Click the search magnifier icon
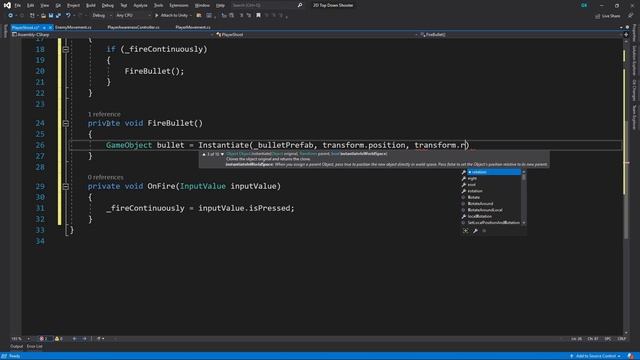640x360 pixels. pos(300,5)
